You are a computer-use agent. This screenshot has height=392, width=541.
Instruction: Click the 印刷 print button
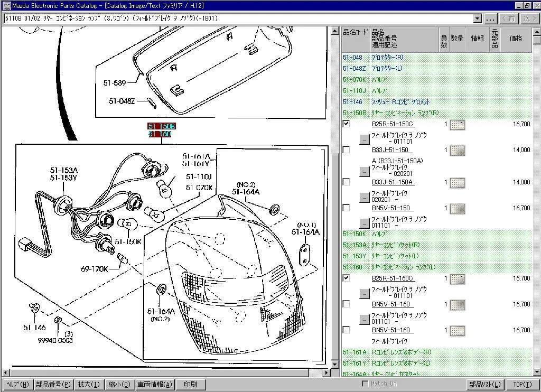coord(190,385)
